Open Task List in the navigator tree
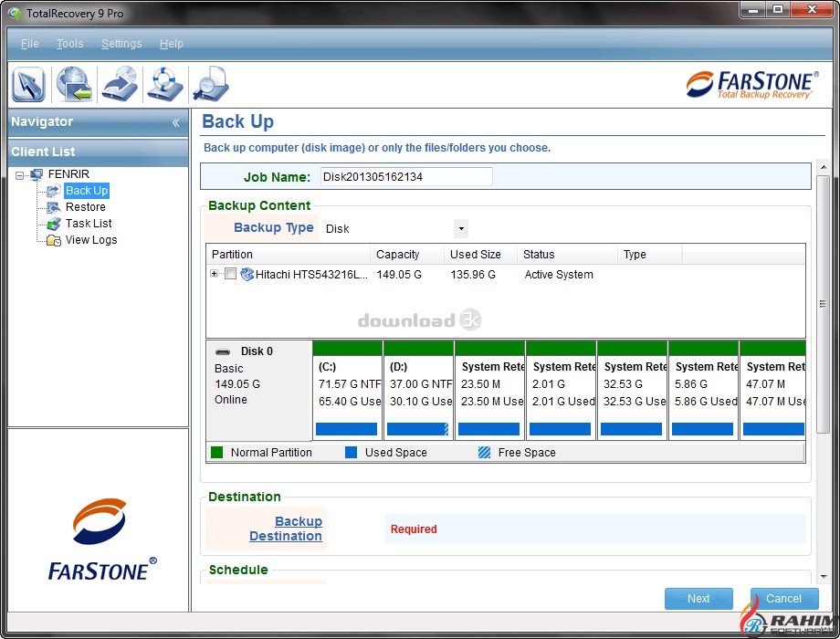840x639 pixels. (x=89, y=224)
